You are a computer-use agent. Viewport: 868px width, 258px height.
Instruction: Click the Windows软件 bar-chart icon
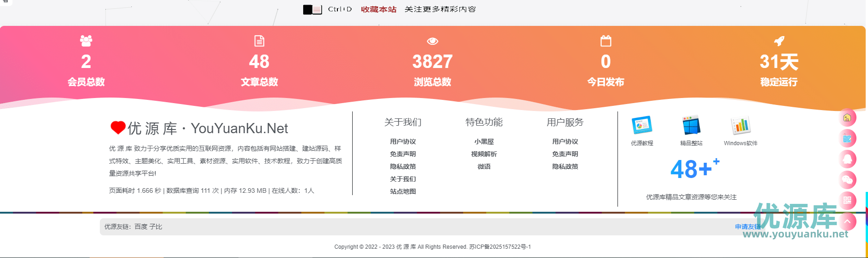tap(740, 125)
